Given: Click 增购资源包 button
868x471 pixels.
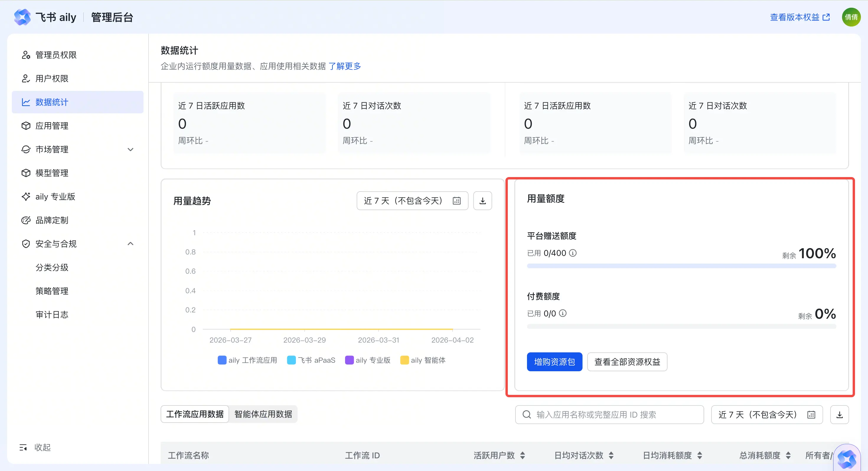Looking at the screenshot, I should coord(554,362).
